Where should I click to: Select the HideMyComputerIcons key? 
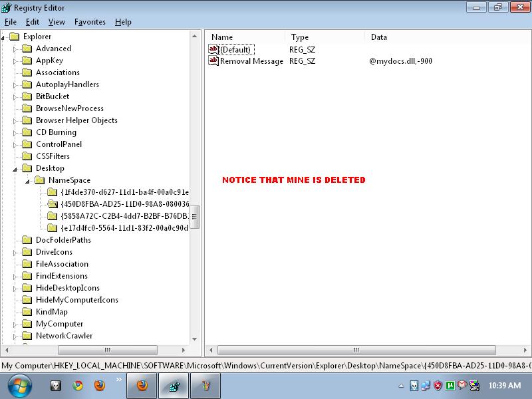pyautogui.click(x=77, y=300)
